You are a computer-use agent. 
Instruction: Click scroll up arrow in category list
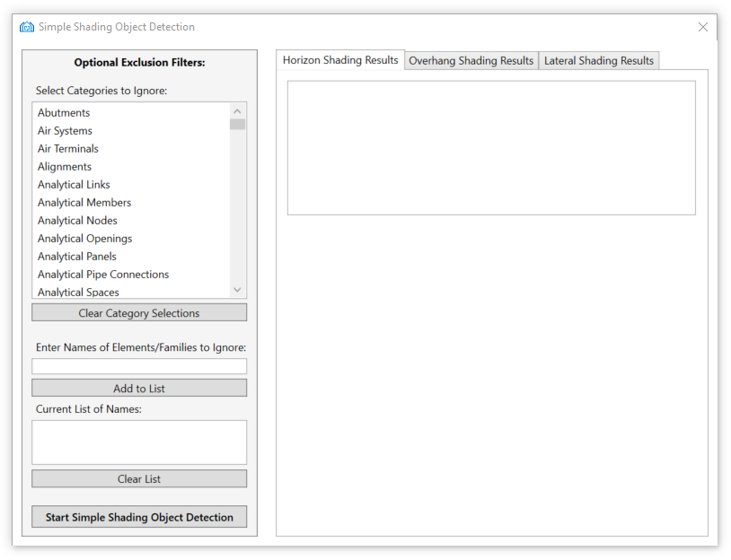(237, 111)
